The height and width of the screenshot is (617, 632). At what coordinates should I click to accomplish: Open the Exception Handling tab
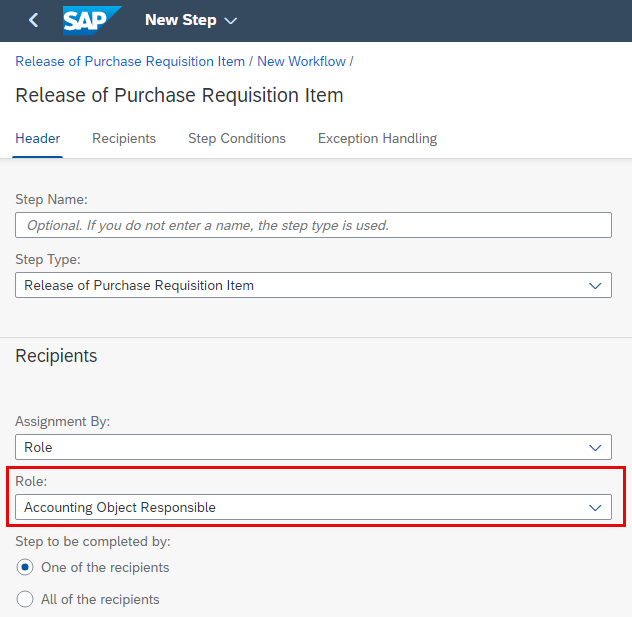[x=377, y=139]
